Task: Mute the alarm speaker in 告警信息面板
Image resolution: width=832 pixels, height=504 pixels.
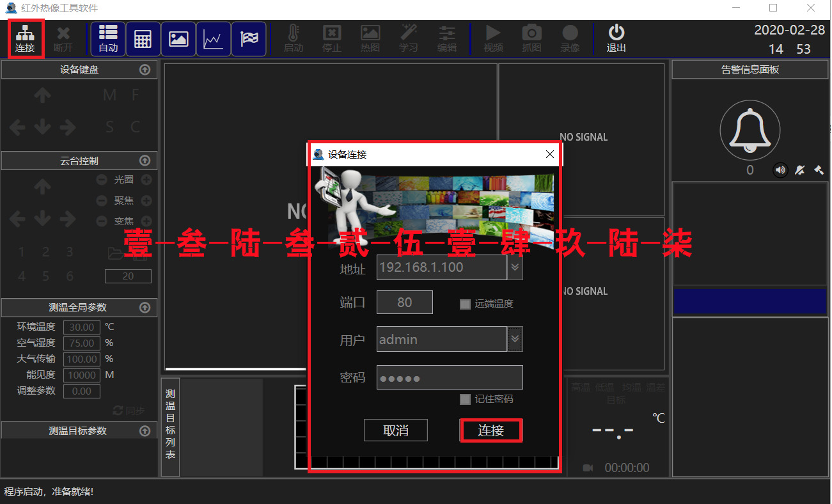Action: (780, 170)
